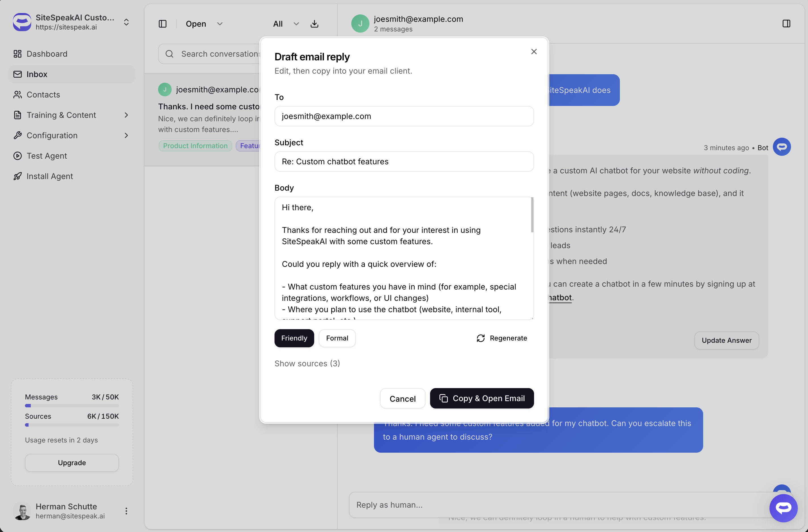Click the Upgrade button
The width and height of the screenshot is (808, 532).
(x=72, y=462)
